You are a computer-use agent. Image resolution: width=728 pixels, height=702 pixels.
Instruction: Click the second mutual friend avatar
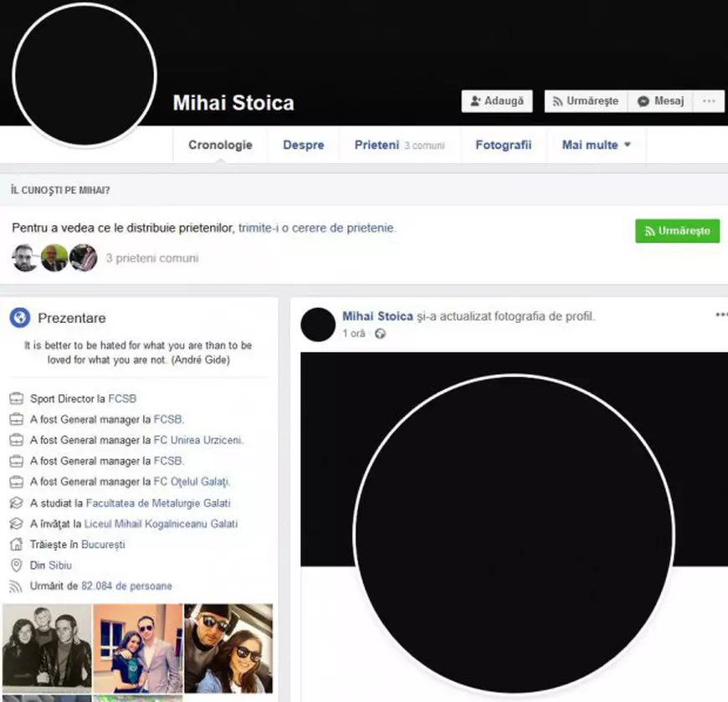coord(54,258)
